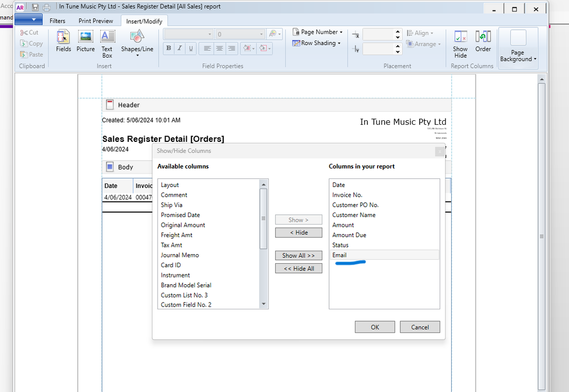Click the Show Hide columns icon

point(460,44)
